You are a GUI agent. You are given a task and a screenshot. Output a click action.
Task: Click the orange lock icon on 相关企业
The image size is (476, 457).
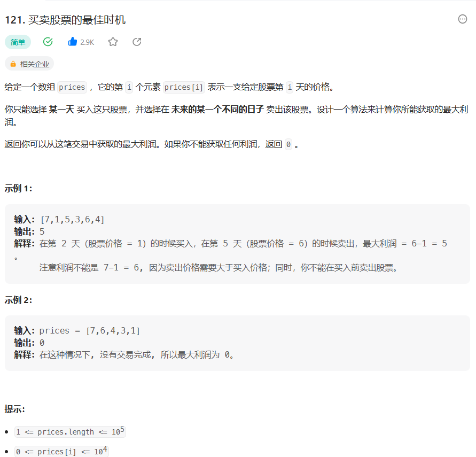click(x=13, y=63)
